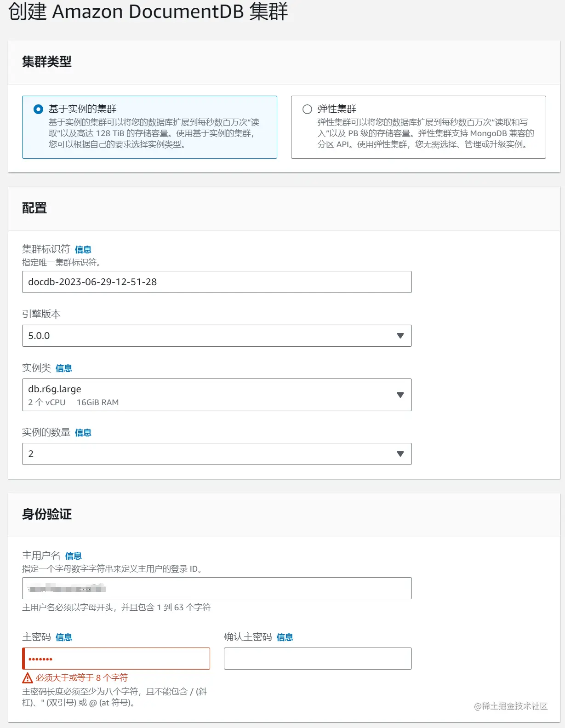565x728 pixels.
Task: Select the 基于实例的集群 radio button
Action: pos(39,109)
